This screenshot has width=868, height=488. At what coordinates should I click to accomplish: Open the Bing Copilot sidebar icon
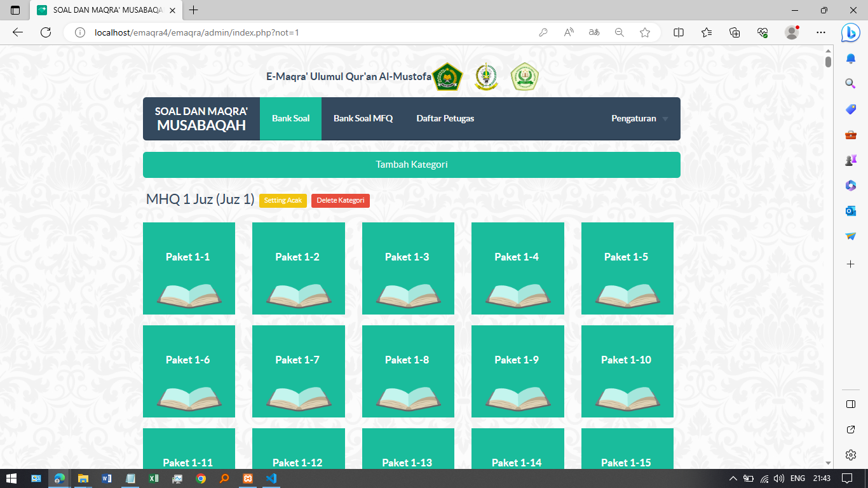(x=850, y=32)
